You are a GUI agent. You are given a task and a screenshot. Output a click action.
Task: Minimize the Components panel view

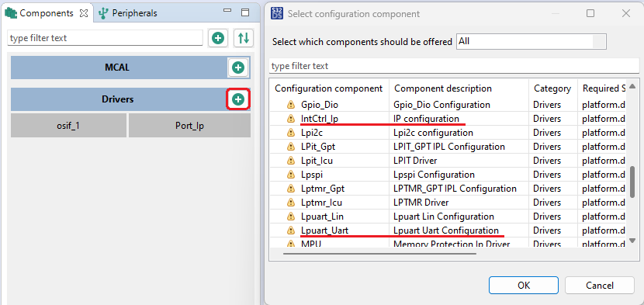[227, 12]
